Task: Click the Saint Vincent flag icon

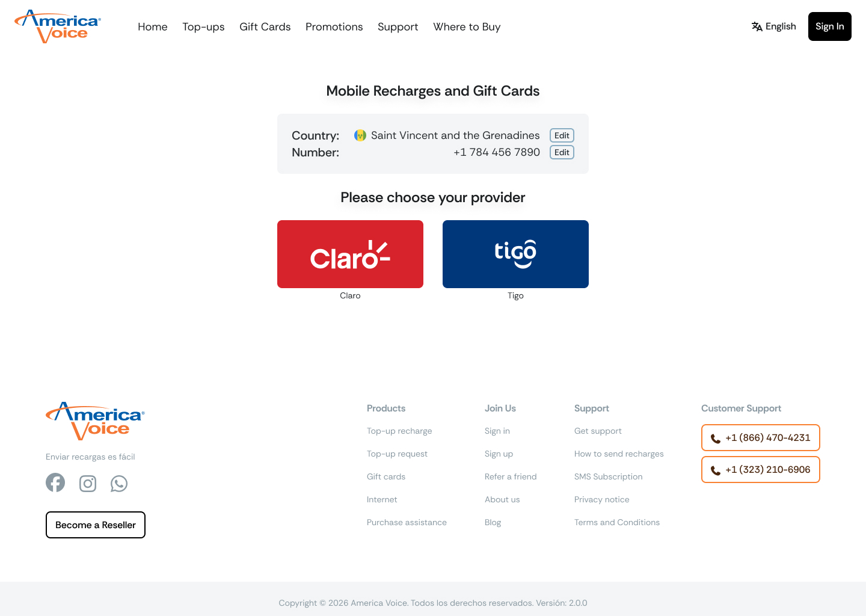Action: (x=360, y=135)
